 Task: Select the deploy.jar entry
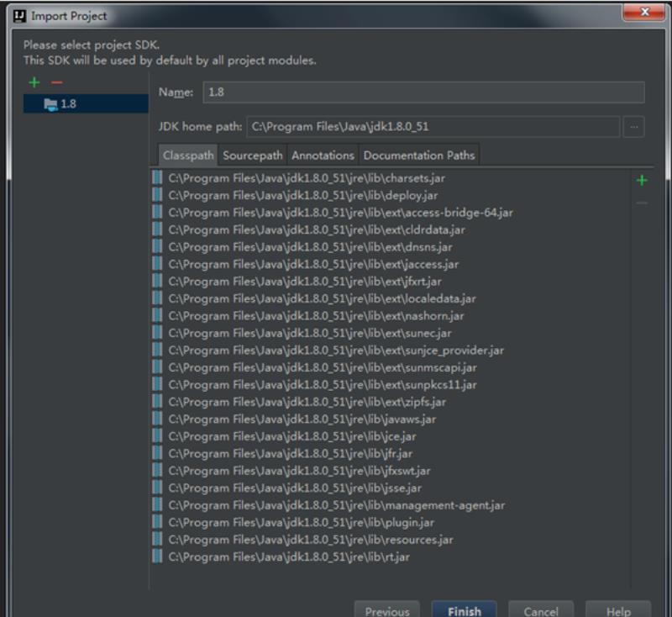(303, 196)
